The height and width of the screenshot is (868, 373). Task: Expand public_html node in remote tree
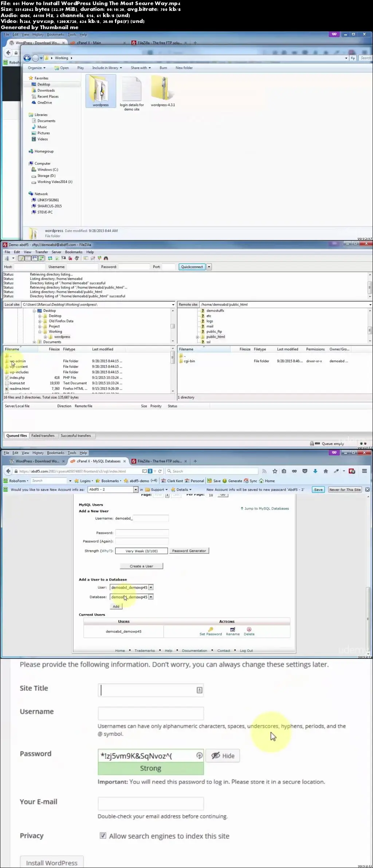pos(197,337)
